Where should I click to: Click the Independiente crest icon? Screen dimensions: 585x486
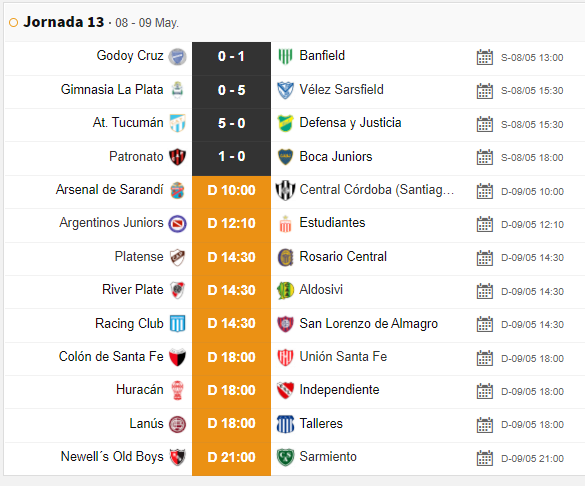285,390
